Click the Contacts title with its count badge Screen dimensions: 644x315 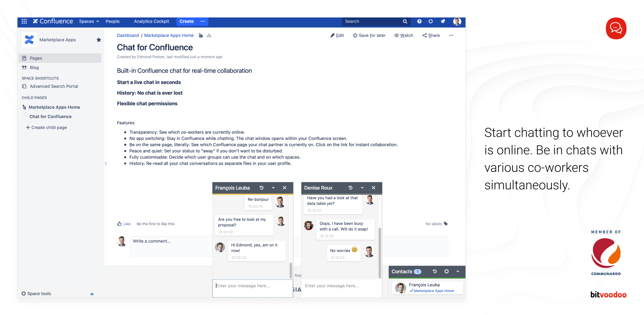pos(406,272)
